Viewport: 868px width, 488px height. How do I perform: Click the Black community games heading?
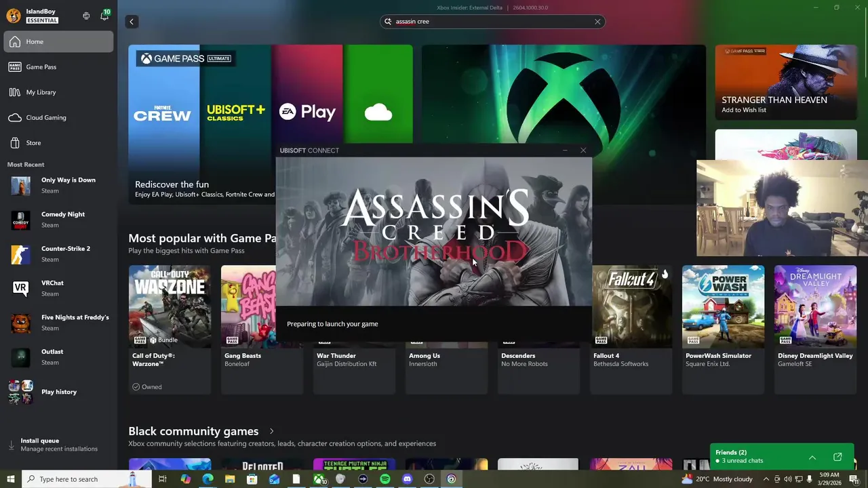click(x=193, y=431)
